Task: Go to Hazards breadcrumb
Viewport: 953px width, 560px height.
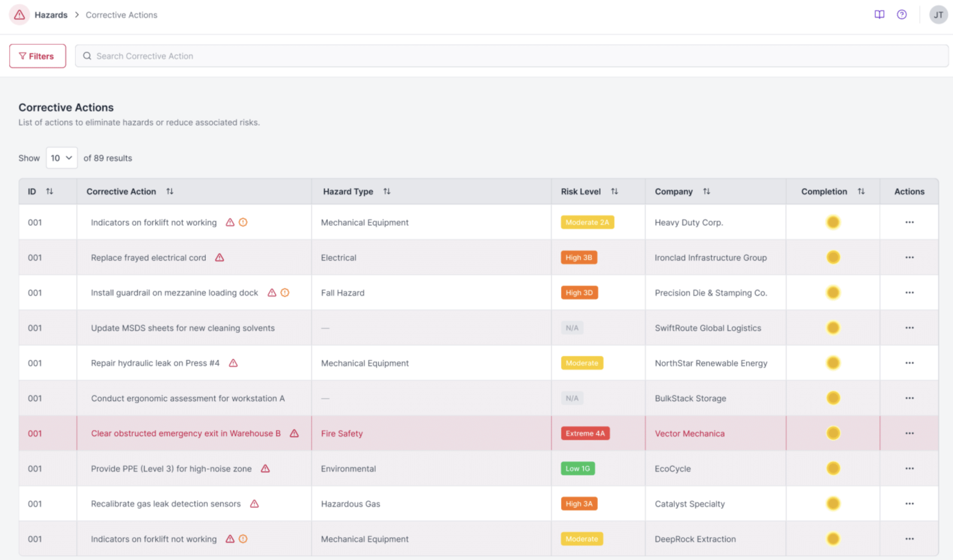Action: 51,15
